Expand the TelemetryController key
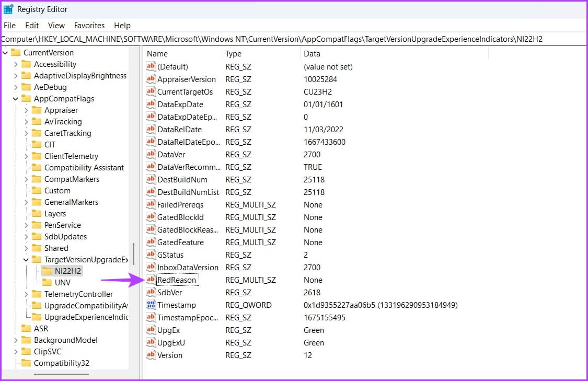Image resolution: width=588 pixels, height=381 pixels. 26,294
